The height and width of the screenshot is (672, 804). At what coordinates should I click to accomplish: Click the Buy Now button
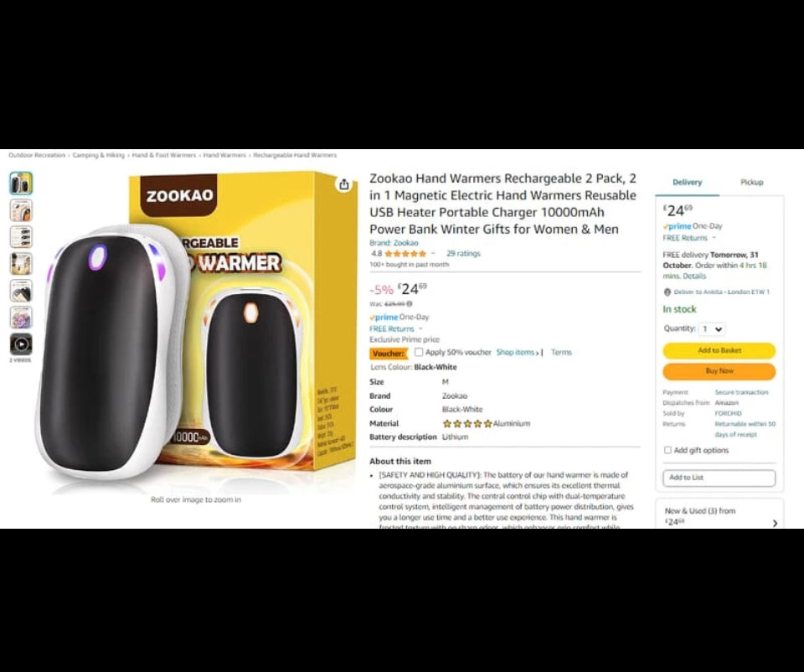click(719, 371)
